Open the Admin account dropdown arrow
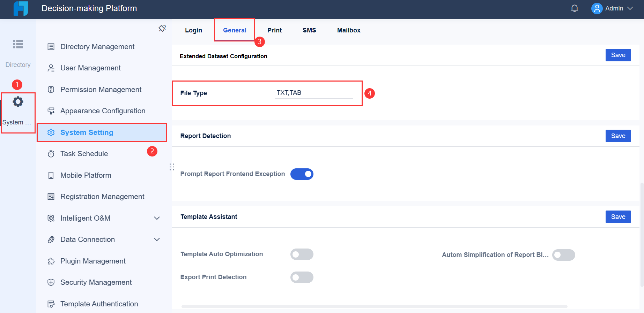644x313 pixels. (630, 8)
